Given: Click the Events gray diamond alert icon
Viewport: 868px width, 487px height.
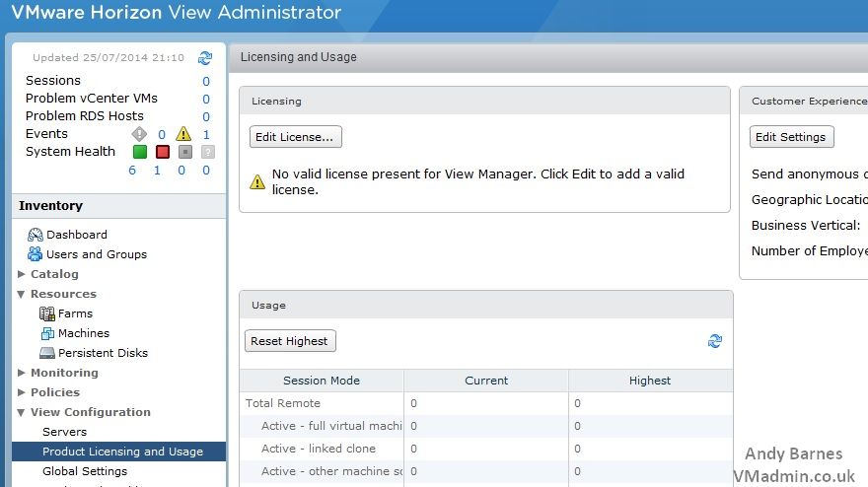Looking at the screenshot, I should [139, 134].
